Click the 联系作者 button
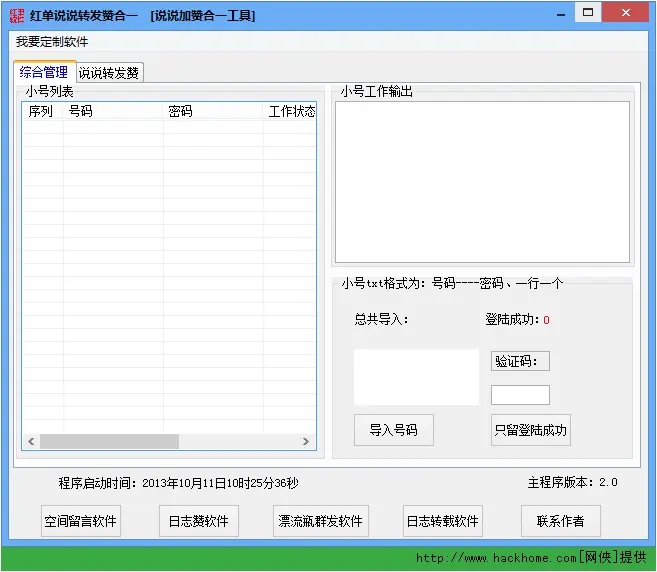The width and height of the screenshot is (657, 572). click(561, 521)
